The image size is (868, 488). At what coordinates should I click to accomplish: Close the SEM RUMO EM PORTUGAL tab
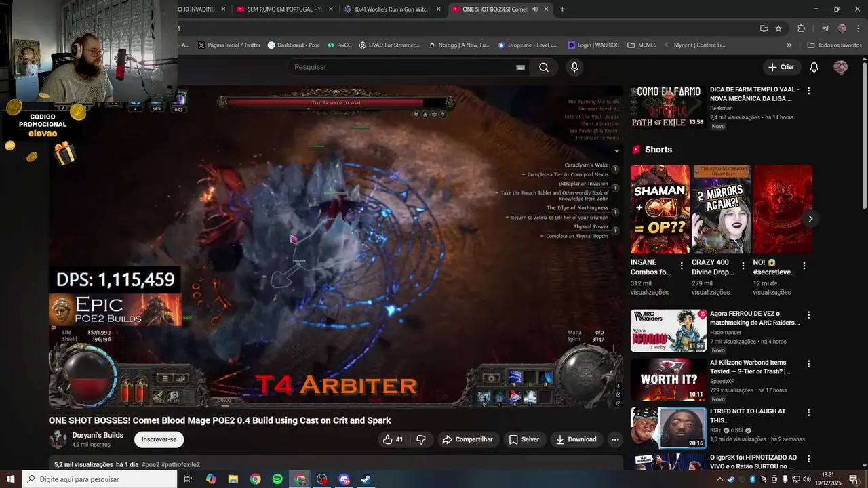[331, 9]
